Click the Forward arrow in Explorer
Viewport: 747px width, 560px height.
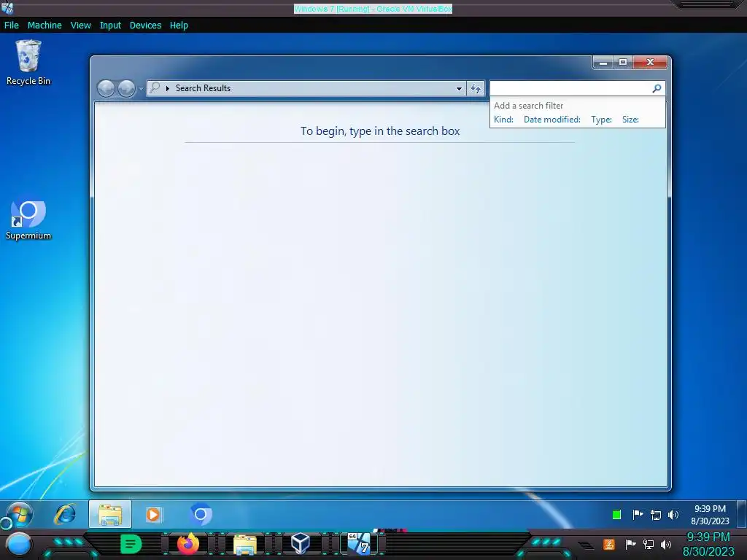126,88
